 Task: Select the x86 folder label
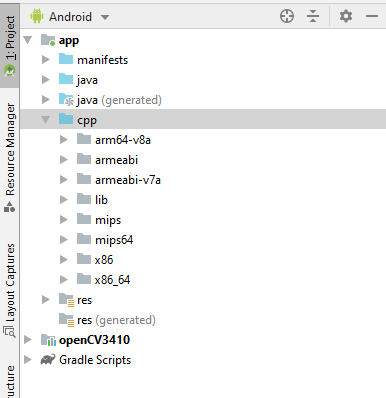(104, 260)
